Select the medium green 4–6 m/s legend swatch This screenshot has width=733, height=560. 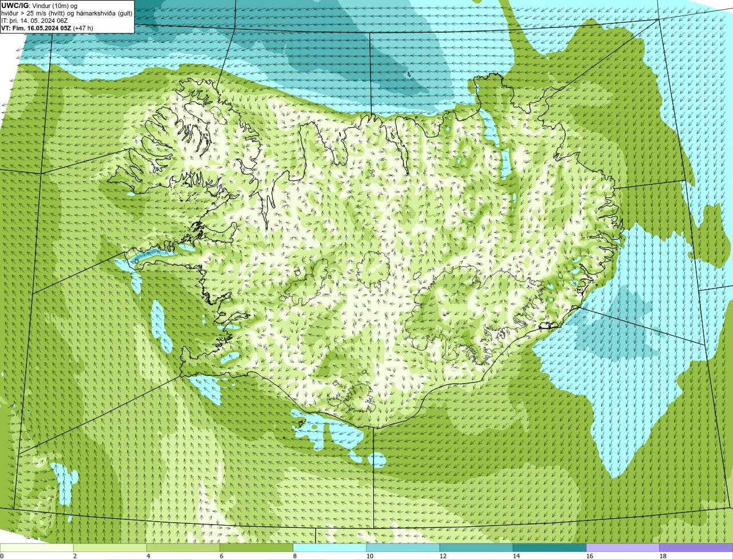click(x=183, y=547)
